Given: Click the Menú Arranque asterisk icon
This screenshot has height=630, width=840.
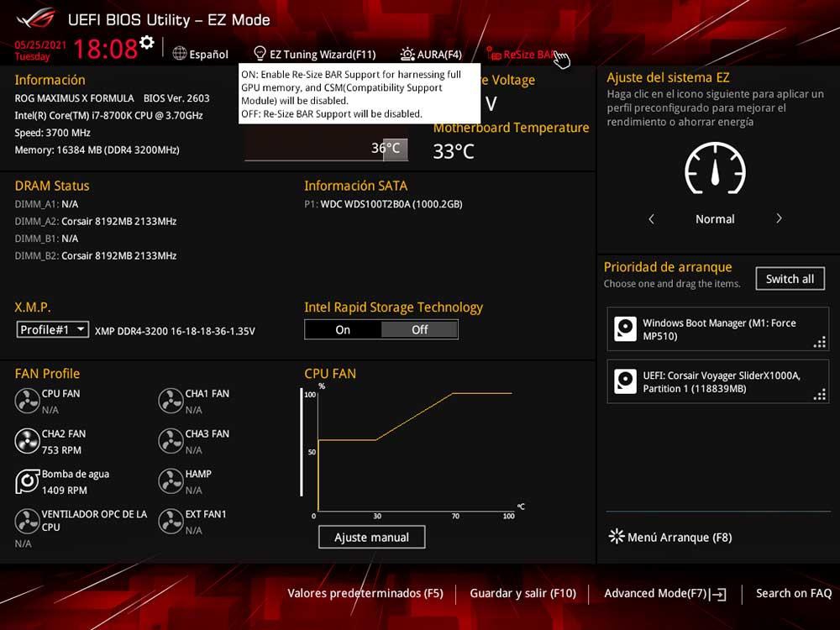Looking at the screenshot, I should (617, 536).
